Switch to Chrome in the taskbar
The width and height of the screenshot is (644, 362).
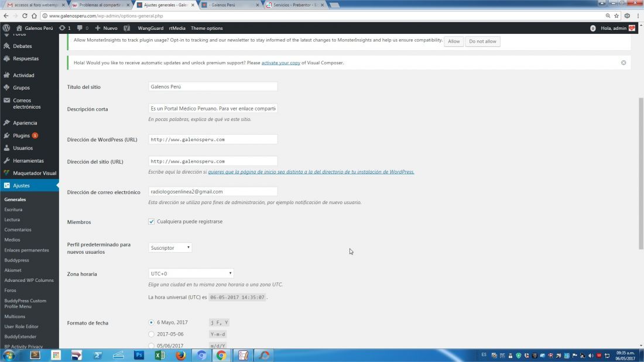221,355
